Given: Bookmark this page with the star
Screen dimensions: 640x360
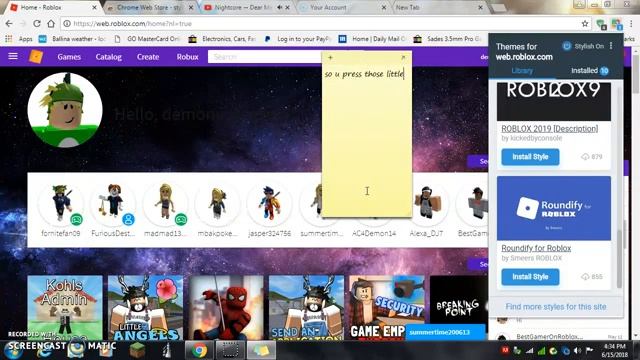Looking at the screenshot, I should (x=585, y=24).
